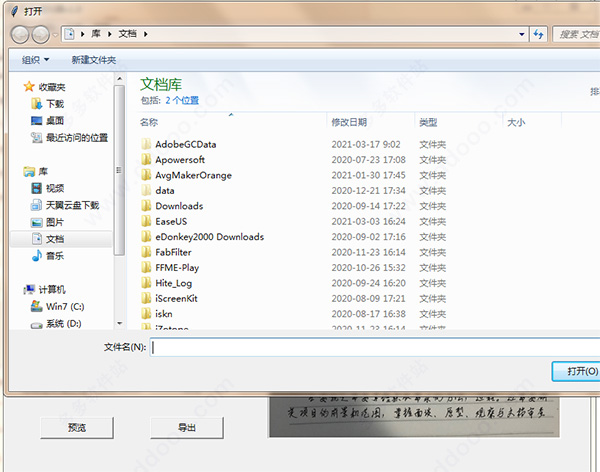The width and height of the screenshot is (600, 472).
Task: Select 桌面 in the navigation pane
Action: (x=55, y=120)
